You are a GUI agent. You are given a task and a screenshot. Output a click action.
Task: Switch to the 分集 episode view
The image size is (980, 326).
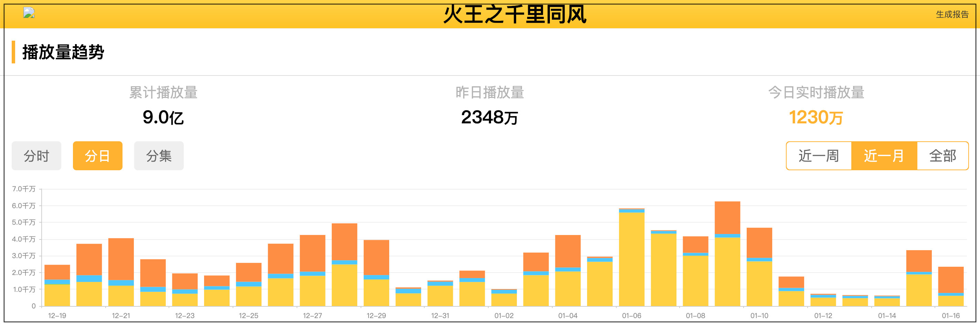[159, 156]
